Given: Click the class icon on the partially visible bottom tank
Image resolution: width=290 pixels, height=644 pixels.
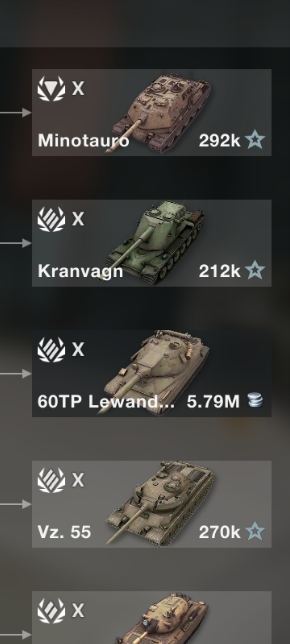Looking at the screenshot, I should click(51, 611).
